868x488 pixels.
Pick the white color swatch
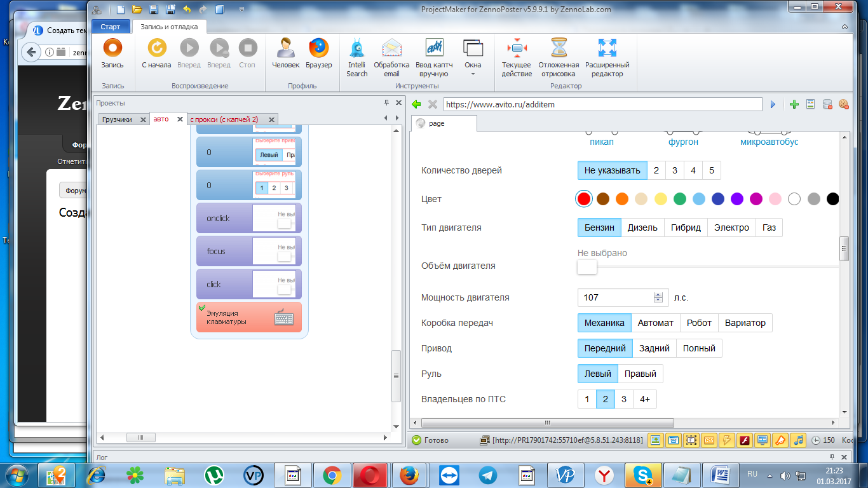[x=794, y=199]
